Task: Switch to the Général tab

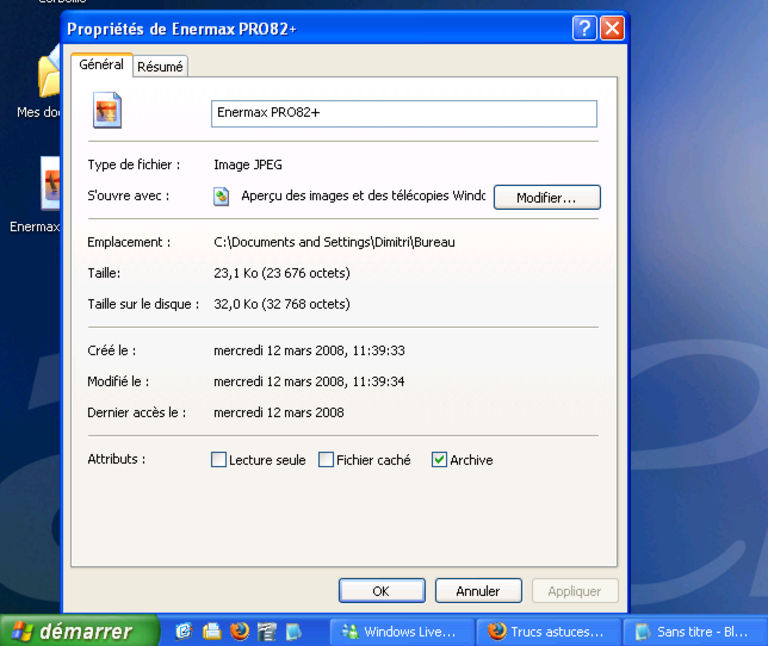Action: point(101,65)
